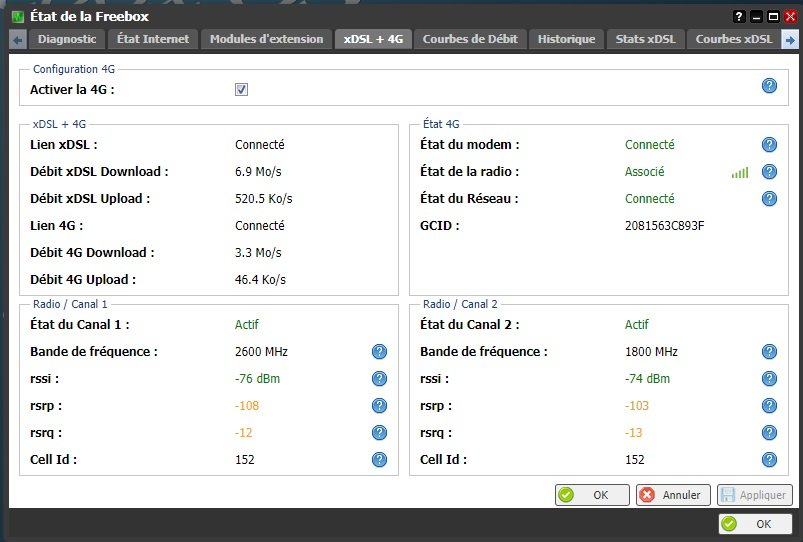Viewport: 803px width, 542px height.
Task: Click help icon next to Activer la 4G
Action: [x=769, y=86]
